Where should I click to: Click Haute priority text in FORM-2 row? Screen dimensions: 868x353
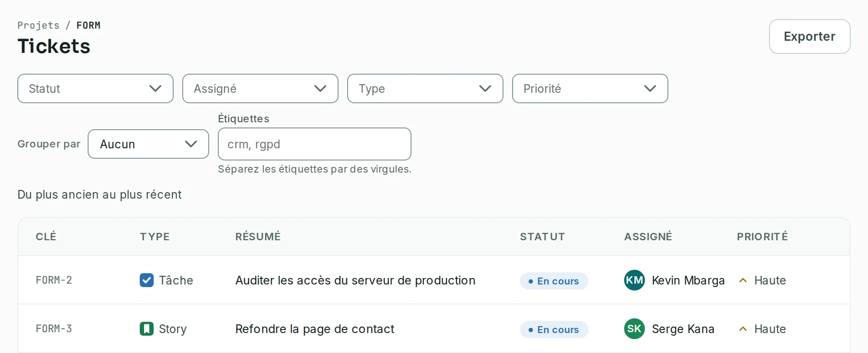pos(770,280)
